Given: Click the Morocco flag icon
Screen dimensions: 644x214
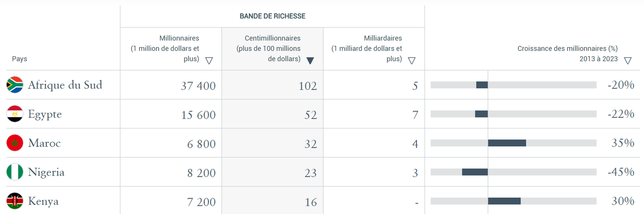Looking at the screenshot, I should point(14,143).
